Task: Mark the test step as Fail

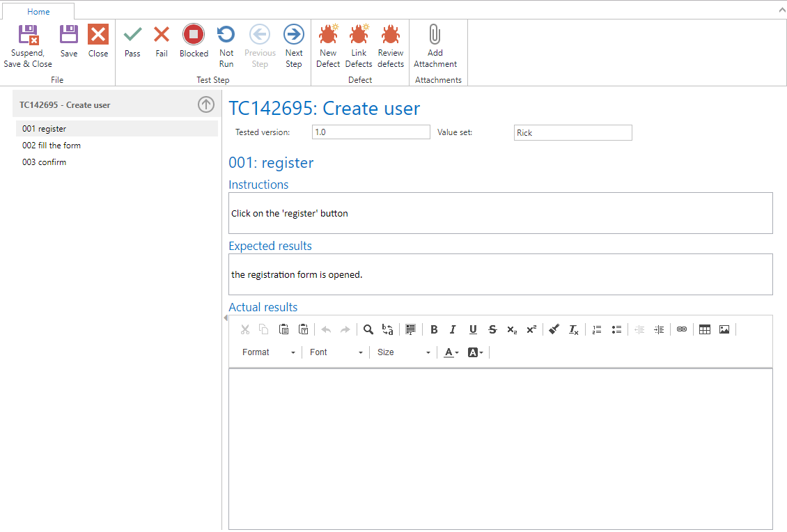Action: 162,41
